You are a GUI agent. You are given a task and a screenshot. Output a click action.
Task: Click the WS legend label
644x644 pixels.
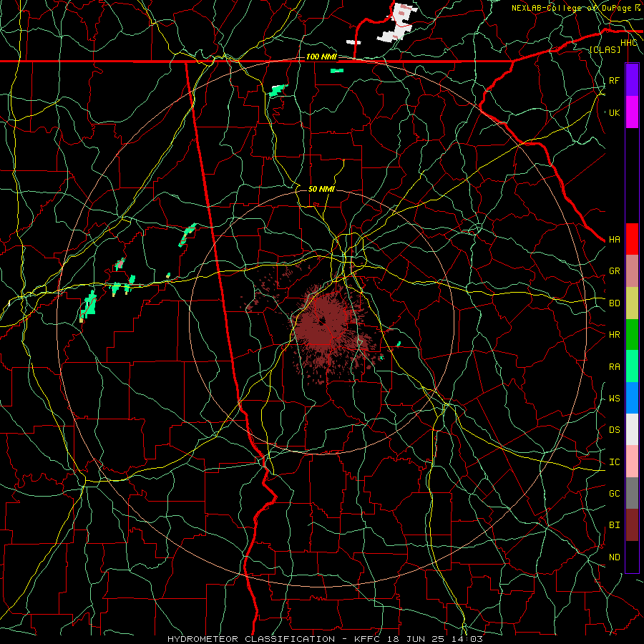(x=614, y=399)
